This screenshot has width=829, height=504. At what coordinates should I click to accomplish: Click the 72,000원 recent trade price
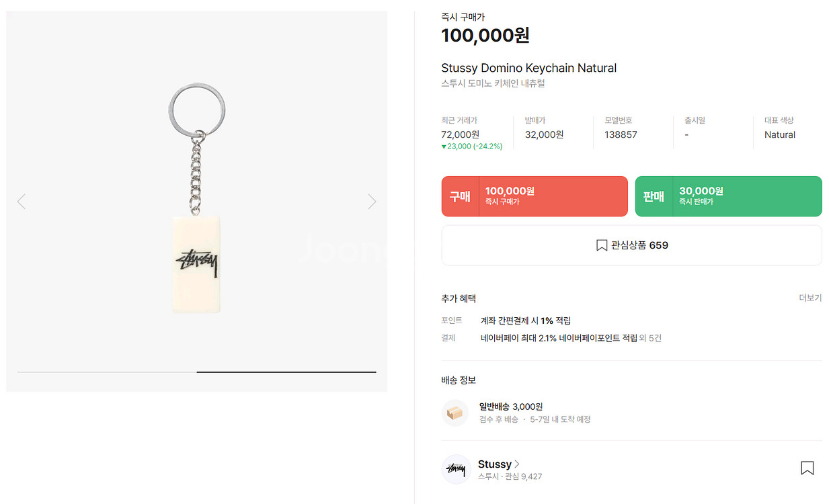(459, 134)
